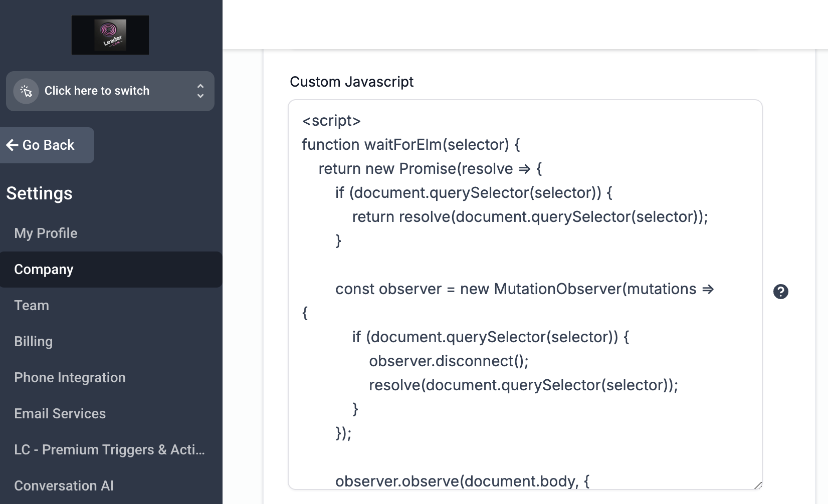
Task: Open LC - Premium Triggers & Actions
Action: coord(109,450)
